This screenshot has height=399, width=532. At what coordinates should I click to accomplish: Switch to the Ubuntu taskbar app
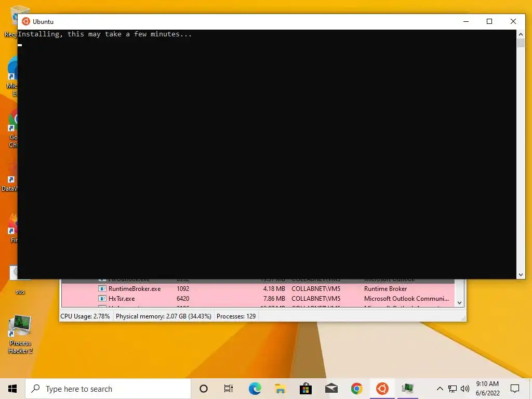(382, 389)
